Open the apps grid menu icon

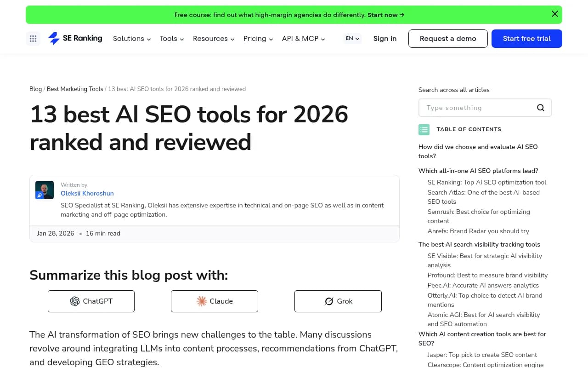(x=33, y=39)
